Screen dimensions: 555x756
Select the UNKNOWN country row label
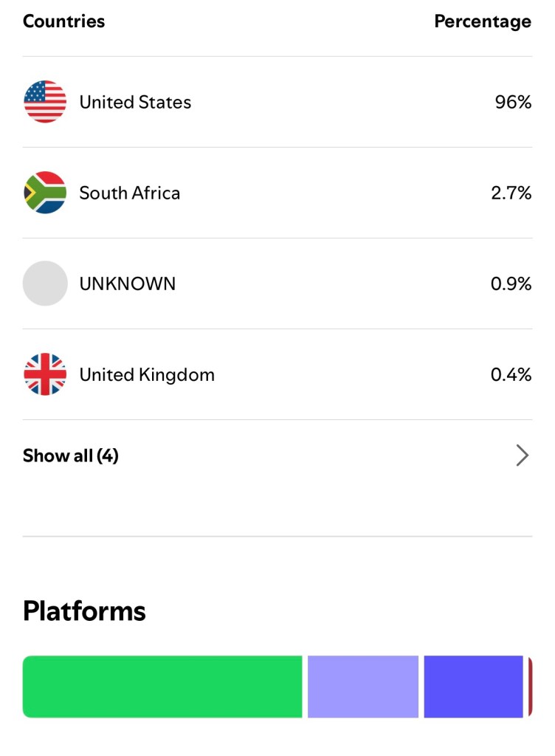[x=128, y=283]
